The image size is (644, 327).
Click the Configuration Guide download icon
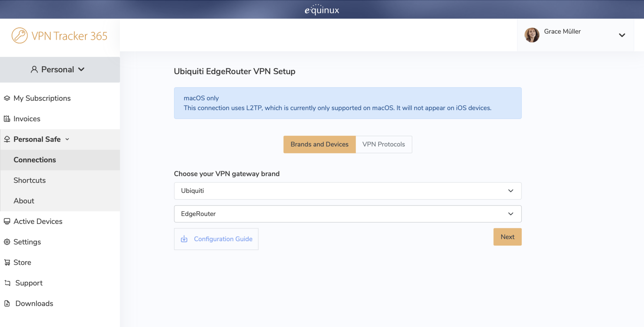click(184, 239)
